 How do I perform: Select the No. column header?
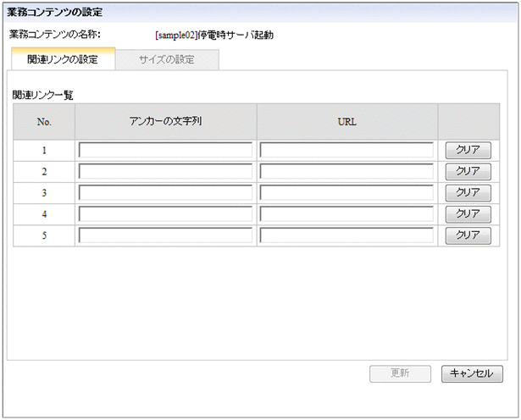point(44,122)
